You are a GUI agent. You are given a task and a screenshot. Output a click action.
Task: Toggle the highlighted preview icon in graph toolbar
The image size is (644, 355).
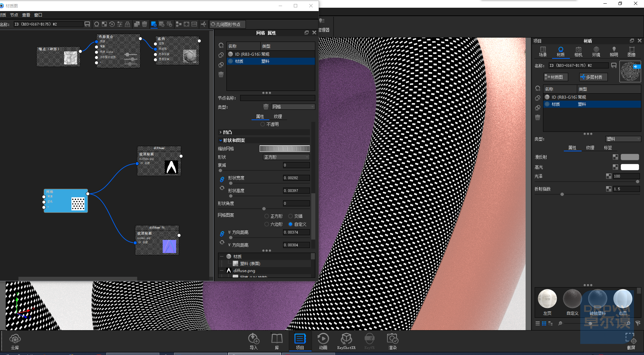click(x=154, y=24)
